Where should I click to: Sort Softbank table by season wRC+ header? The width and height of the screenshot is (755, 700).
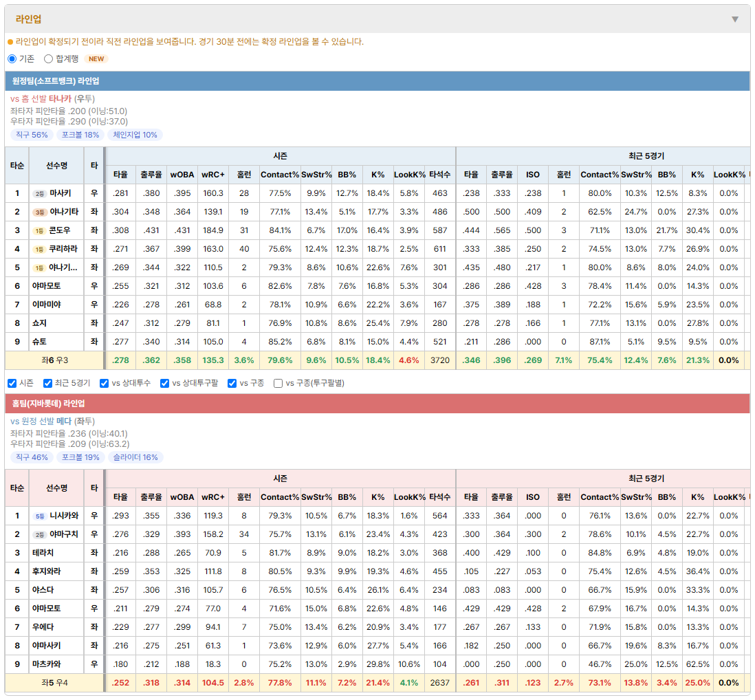pos(213,175)
